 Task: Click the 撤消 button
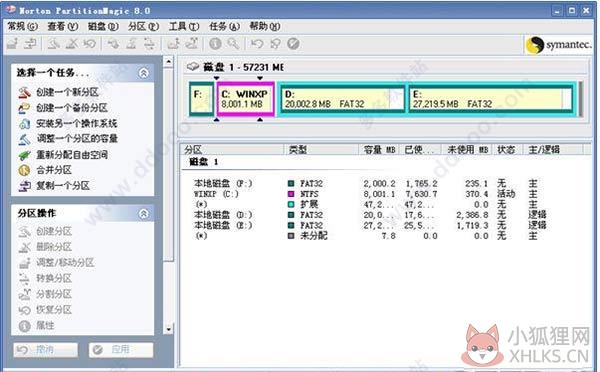coord(46,349)
